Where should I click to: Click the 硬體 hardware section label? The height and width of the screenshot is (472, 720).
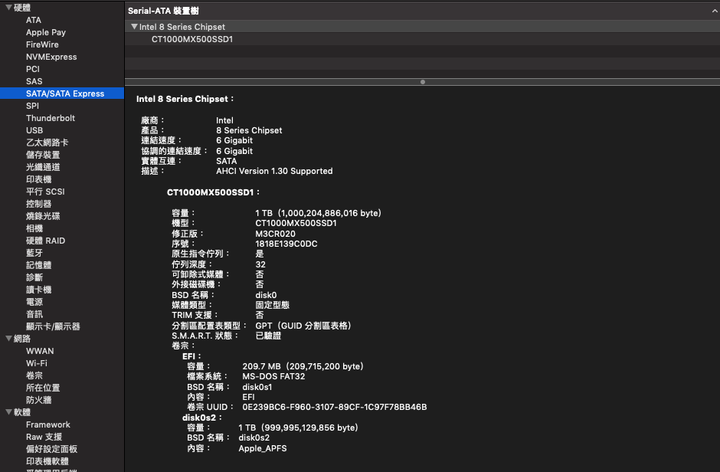[22, 8]
